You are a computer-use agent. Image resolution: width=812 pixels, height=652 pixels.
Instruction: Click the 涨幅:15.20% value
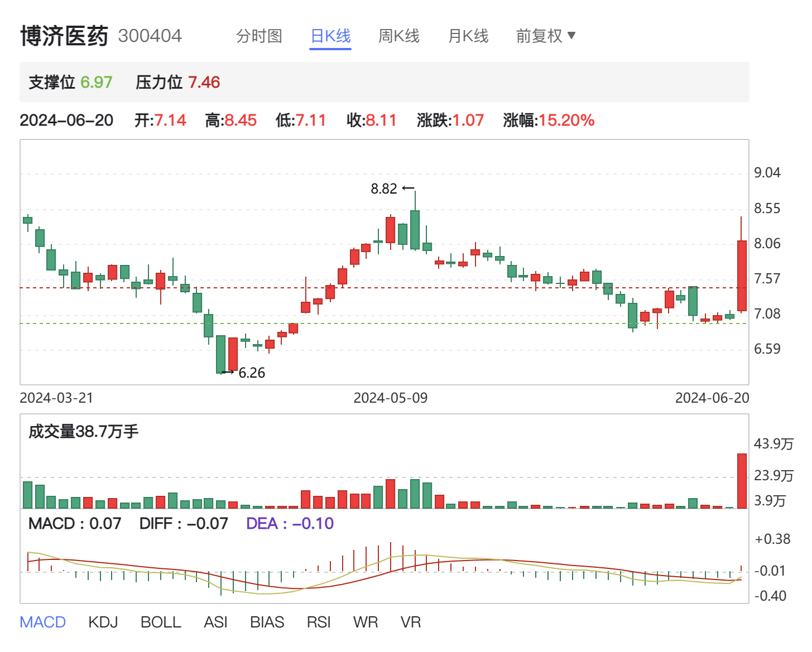click(x=549, y=120)
